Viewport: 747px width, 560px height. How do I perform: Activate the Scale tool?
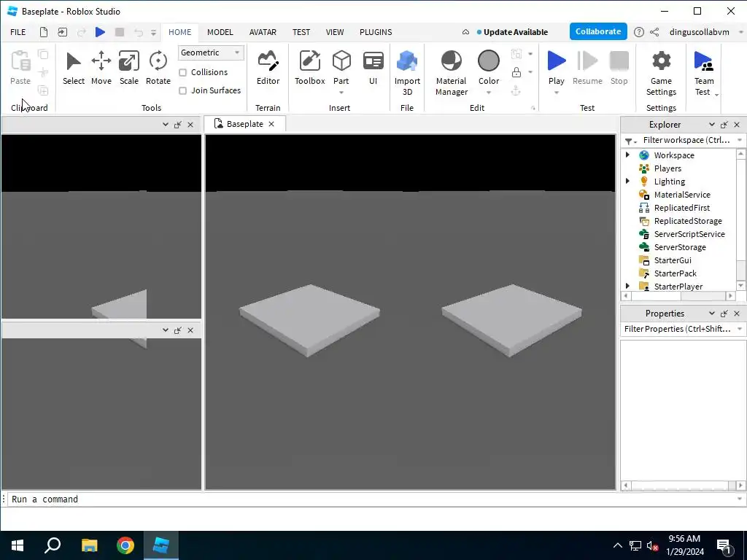coord(128,69)
